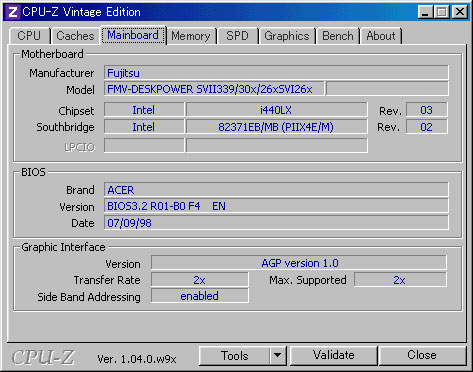Click the Tools button

click(234, 356)
